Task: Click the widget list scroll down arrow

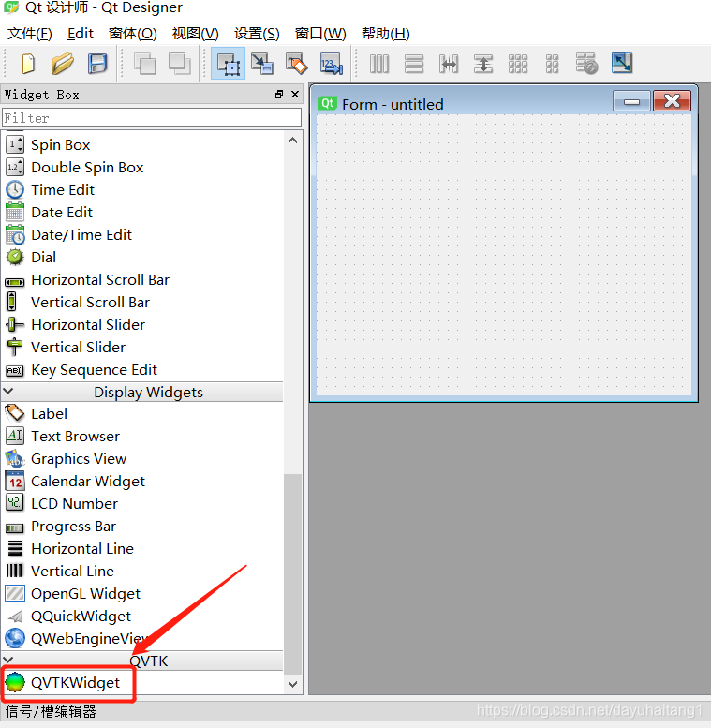Action: coord(293,684)
